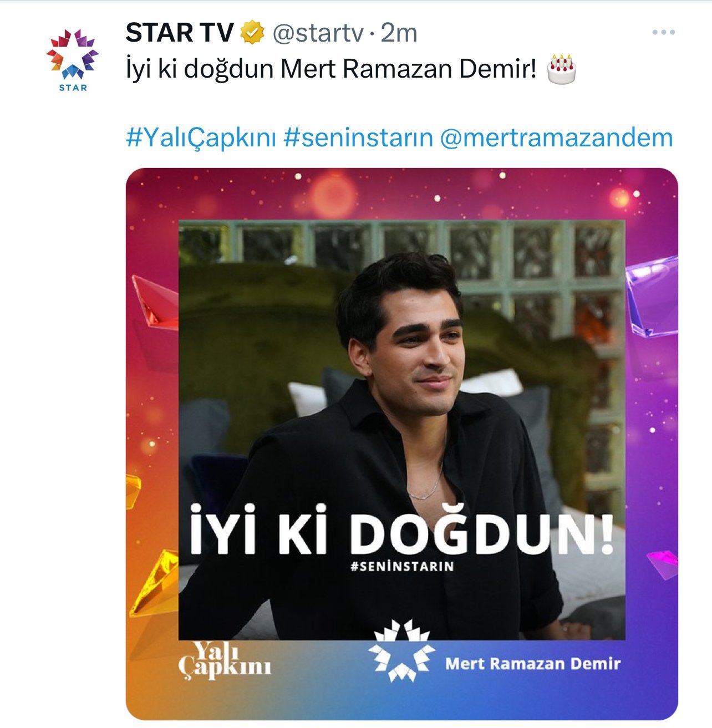Open the #seninstarın hashtag in tweet text

coord(358,138)
